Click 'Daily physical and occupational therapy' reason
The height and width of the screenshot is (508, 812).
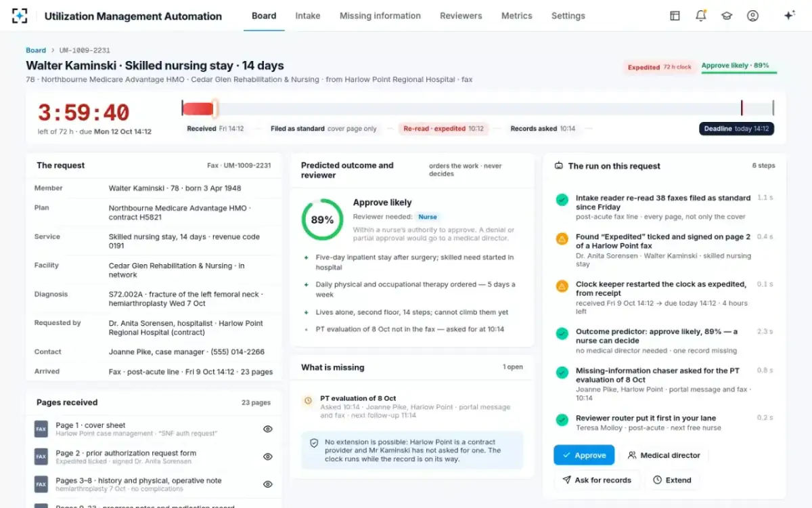415,289
